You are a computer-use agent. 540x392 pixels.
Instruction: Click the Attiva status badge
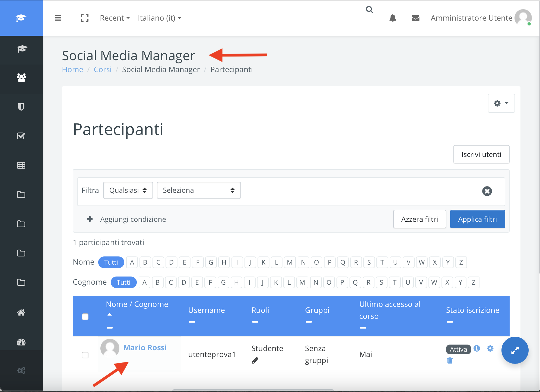458,349
